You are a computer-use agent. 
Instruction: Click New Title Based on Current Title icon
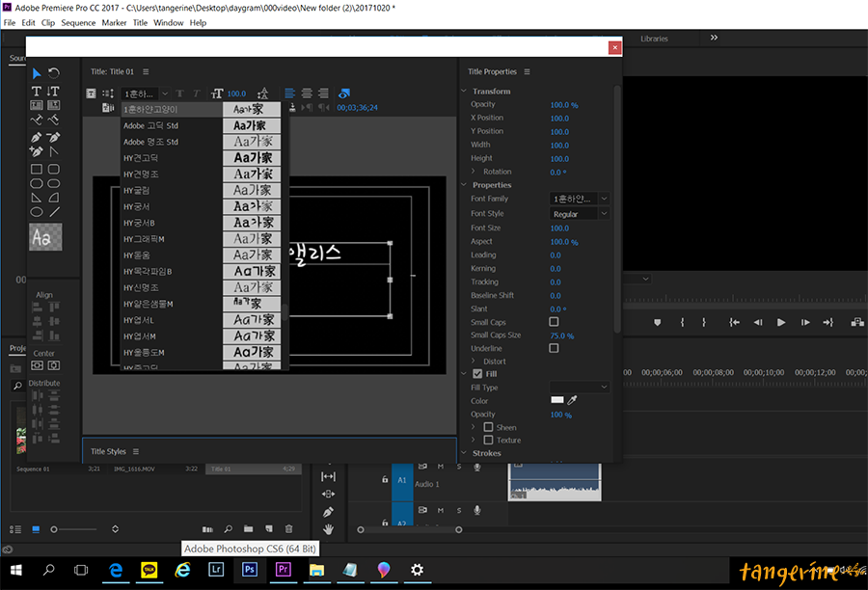(92, 94)
